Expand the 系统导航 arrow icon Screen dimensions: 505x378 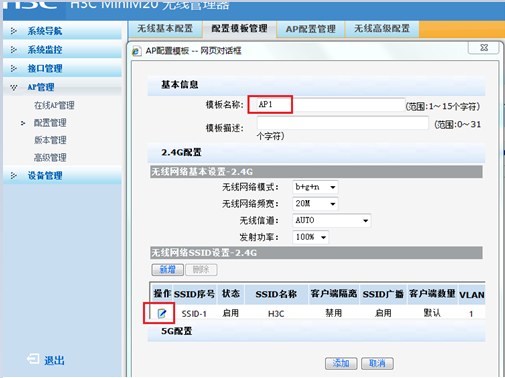point(14,31)
